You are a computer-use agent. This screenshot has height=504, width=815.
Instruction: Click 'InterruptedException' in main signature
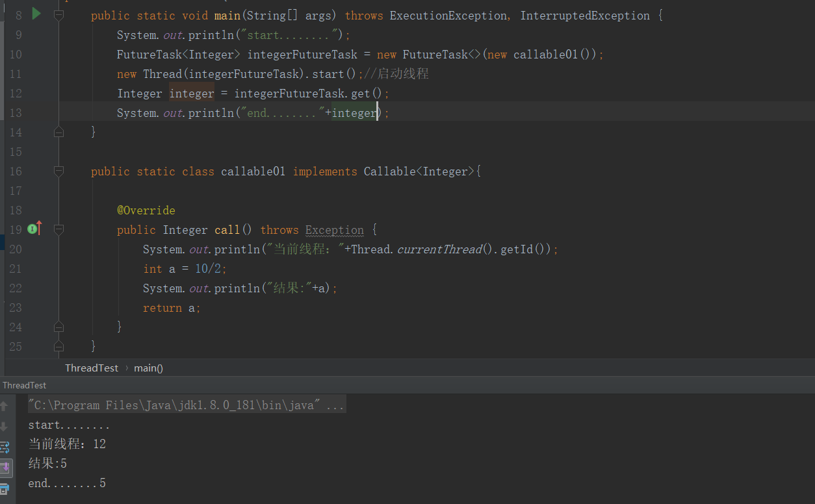(x=585, y=16)
